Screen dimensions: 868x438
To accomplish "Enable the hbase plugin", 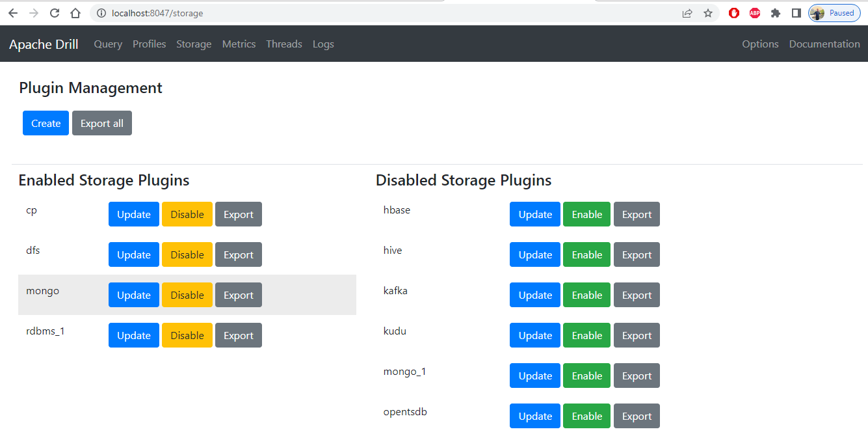I will [587, 214].
